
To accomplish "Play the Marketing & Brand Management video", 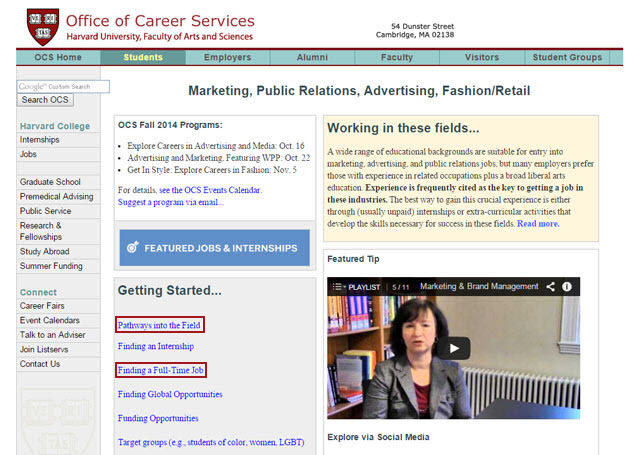I will (x=454, y=348).
